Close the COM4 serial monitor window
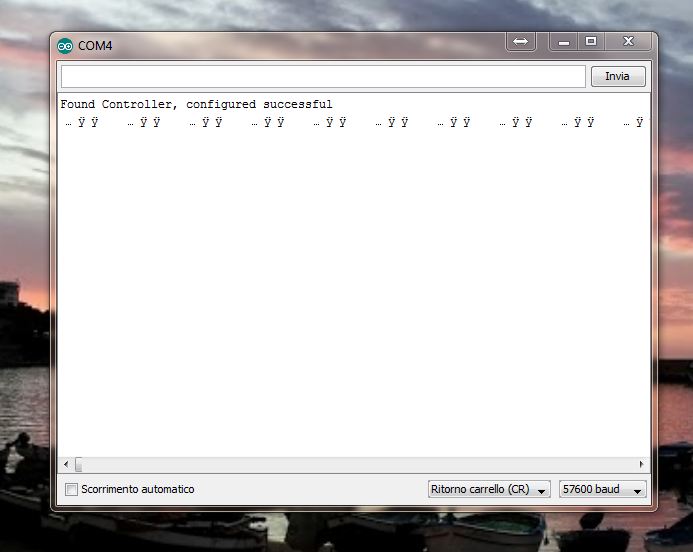The image size is (693, 552). tap(628, 42)
